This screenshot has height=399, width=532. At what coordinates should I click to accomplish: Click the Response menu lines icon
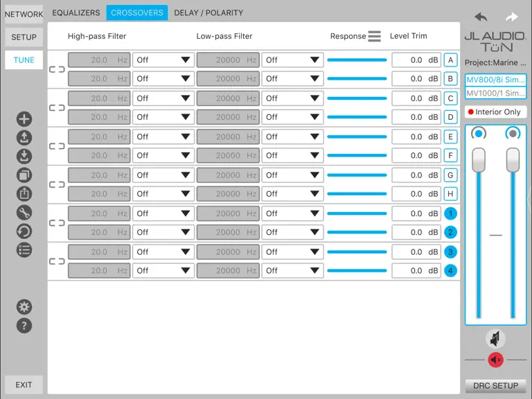pyautogui.click(x=374, y=36)
